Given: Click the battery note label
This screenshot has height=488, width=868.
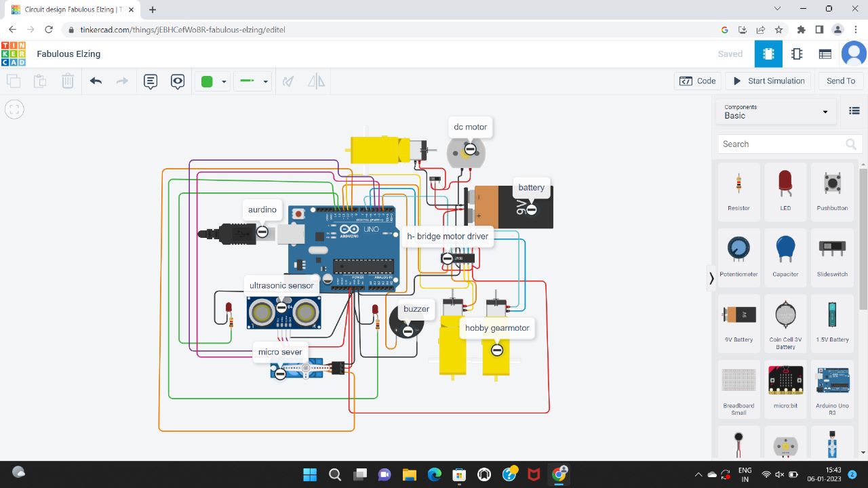Looking at the screenshot, I should pos(531,188).
